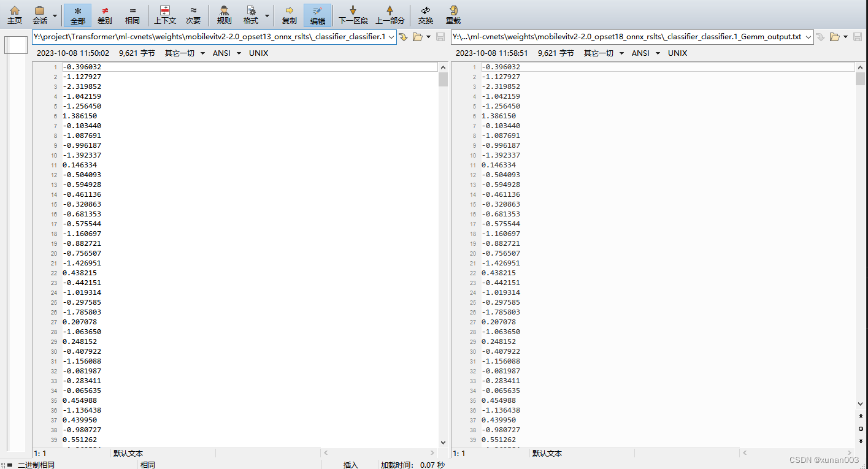Image resolution: width=868 pixels, height=469 pixels.
Task: Toggle the 编辑 (Edit) mode button
Action: [318, 15]
